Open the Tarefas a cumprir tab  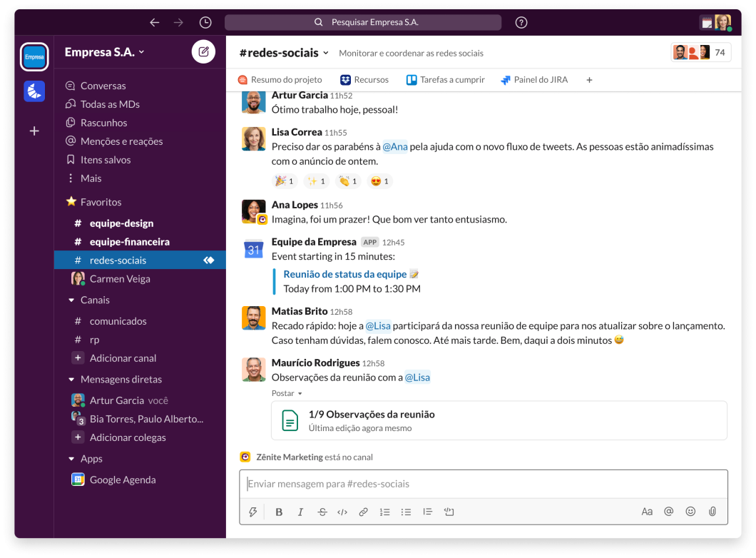coord(446,80)
